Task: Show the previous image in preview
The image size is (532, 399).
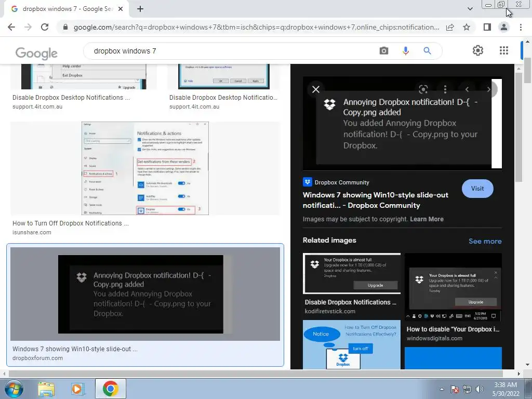Action: [467, 89]
